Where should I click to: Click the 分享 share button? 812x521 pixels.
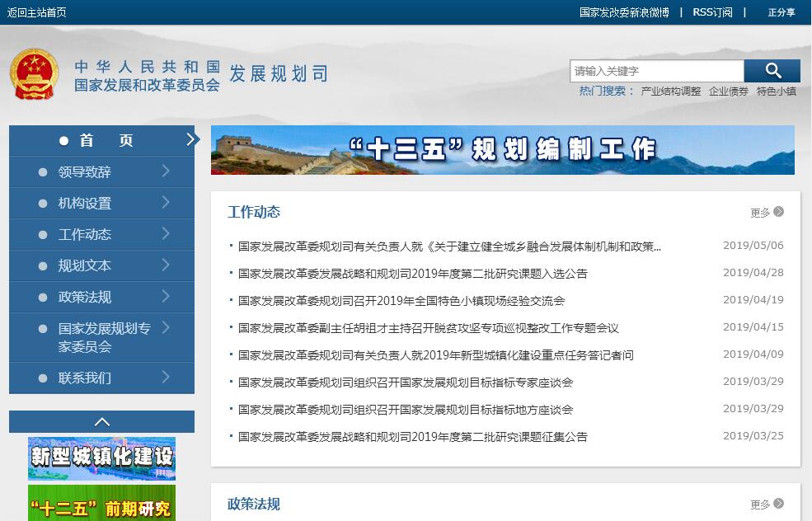[781, 12]
